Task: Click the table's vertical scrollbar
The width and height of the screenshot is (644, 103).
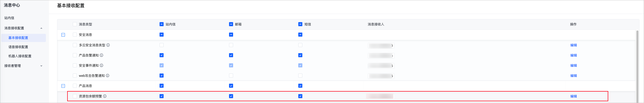Action: click(637, 66)
